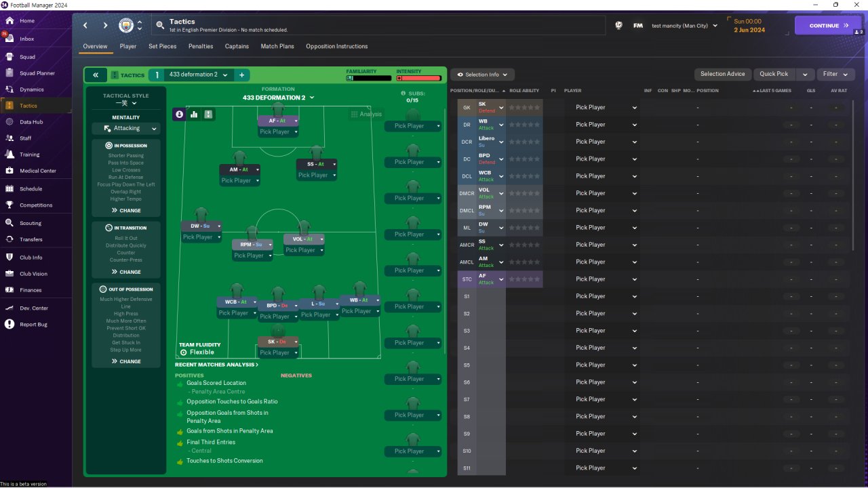Open the Selection Info dropdown
The image size is (868, 488).
pyautogui.click(x=482, y=75)
